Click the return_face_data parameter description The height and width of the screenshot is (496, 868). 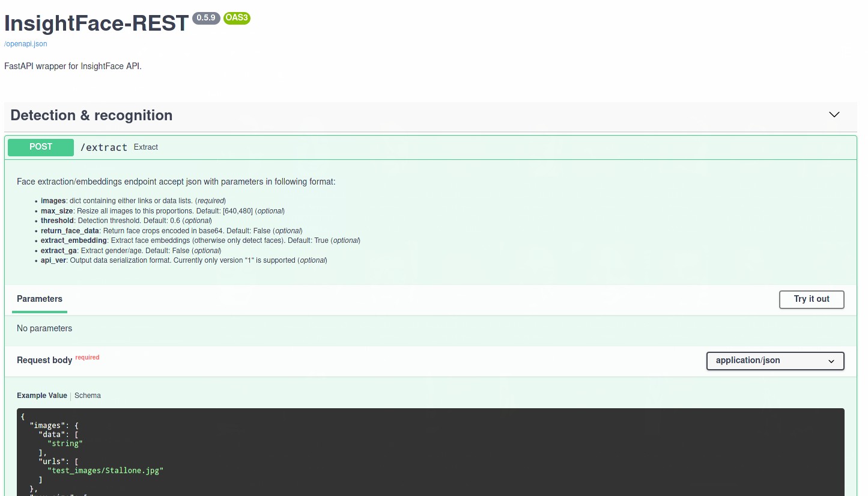click(x=171, y=231)
